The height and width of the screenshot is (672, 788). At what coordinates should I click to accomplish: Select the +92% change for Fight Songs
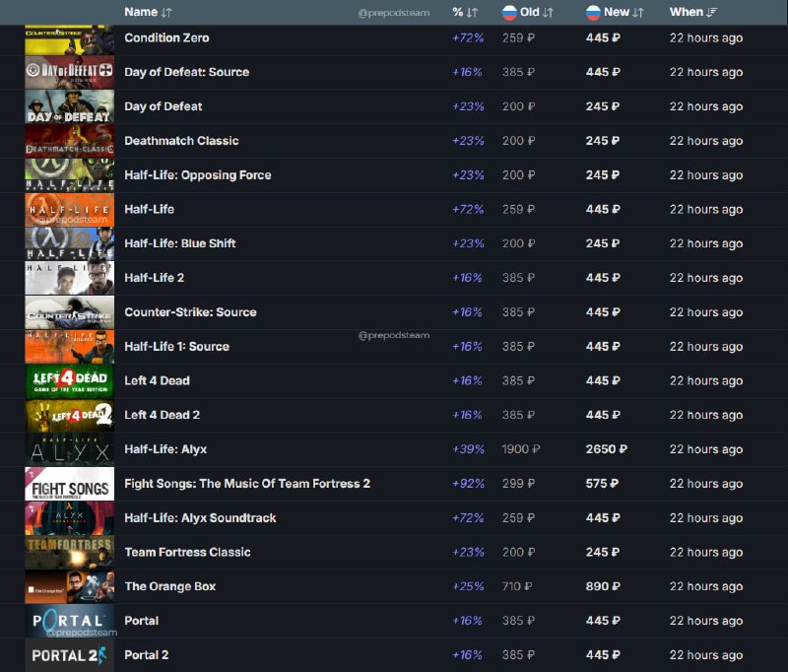click(468, 484)
